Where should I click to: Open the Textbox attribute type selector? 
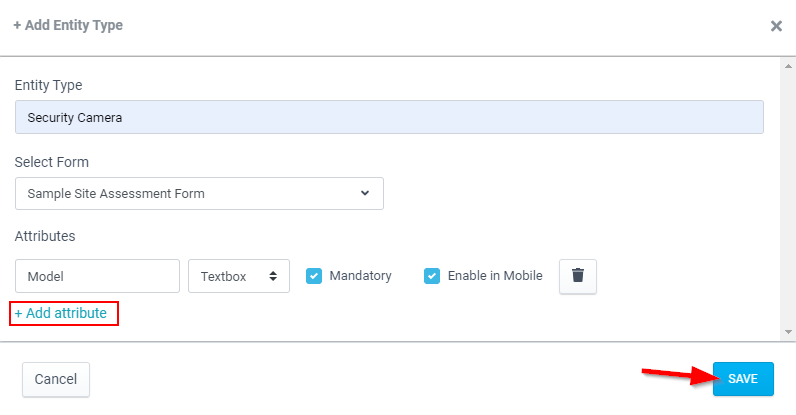click(239, 276)
